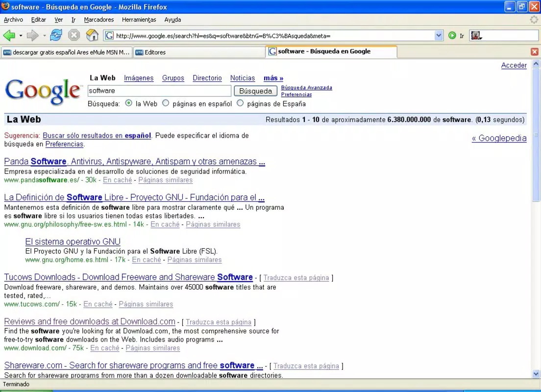Open the Back history dropdown arrow

pos(21,36)
